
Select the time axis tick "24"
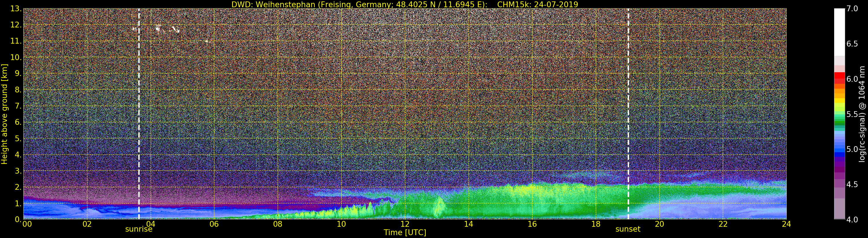[786, 224]
